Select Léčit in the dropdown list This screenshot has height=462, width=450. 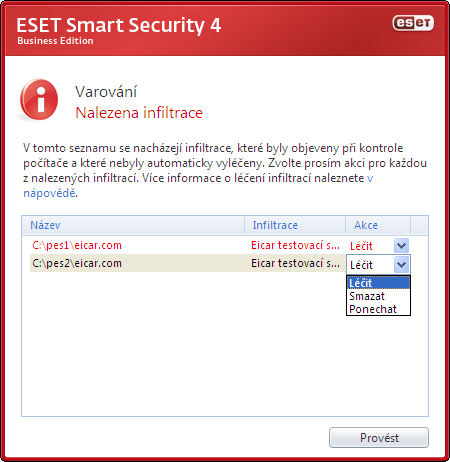[378, 283]
